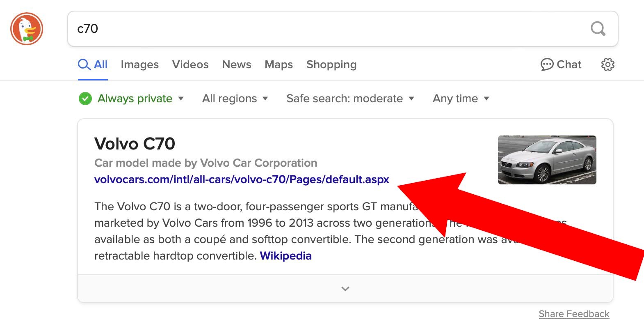Click the silver Volvo C70 thumbnail
The image size is (644, 331).
click(x=547, y=160)
